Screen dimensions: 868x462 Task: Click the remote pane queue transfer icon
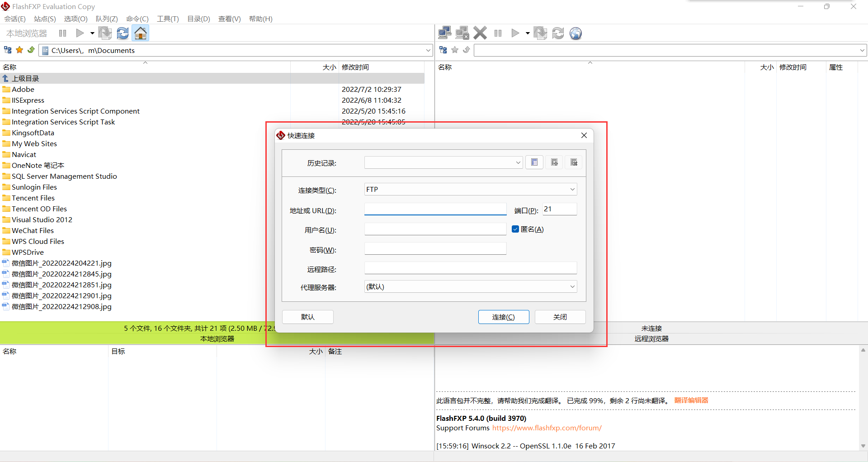pyautogui.click(x=540, y=33)
